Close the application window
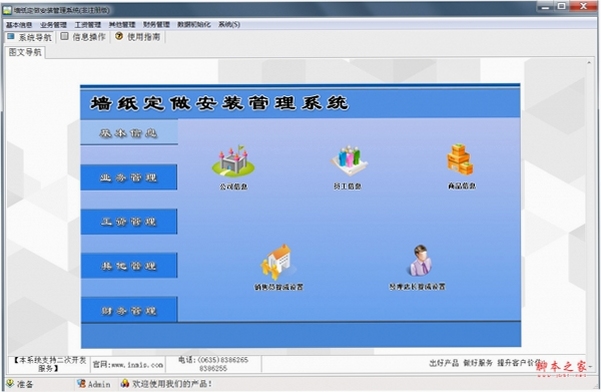The image size is (601, 392). [x=583, y=7]
